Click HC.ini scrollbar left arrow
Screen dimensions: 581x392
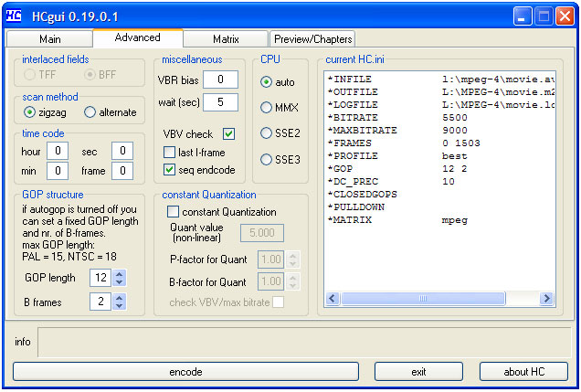click(x=333, y=298)
